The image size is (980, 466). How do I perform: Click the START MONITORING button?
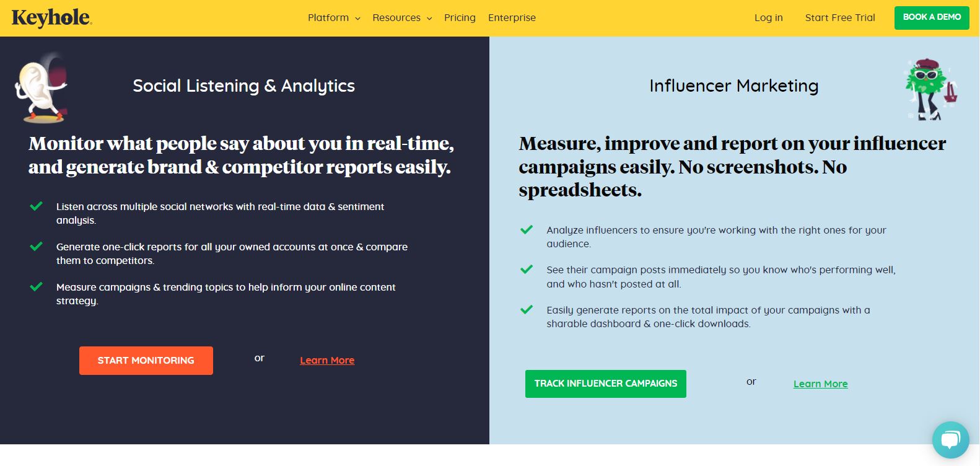click(x=146, y=361)
